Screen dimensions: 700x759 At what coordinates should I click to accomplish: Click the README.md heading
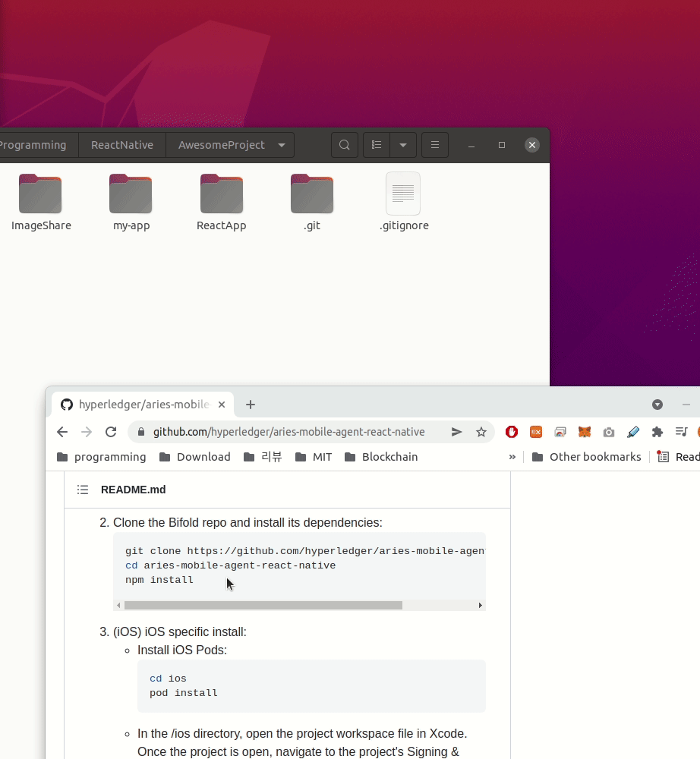(133, 490)
